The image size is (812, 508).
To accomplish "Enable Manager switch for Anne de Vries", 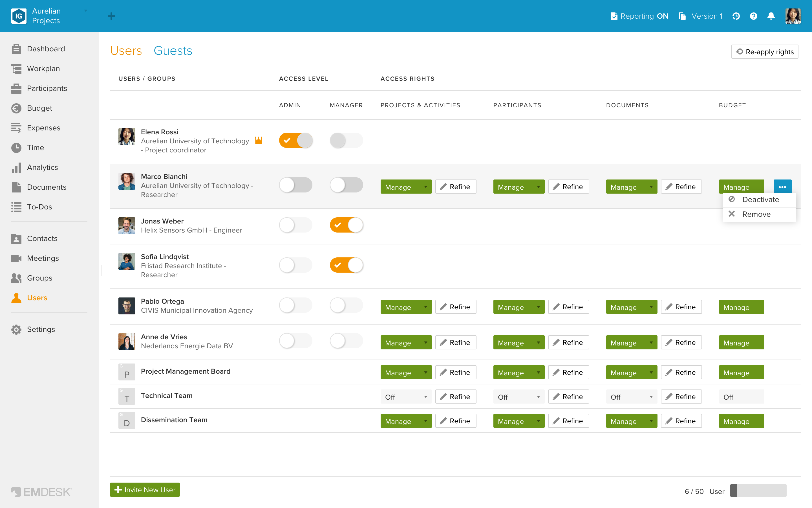I will [346, 341].
